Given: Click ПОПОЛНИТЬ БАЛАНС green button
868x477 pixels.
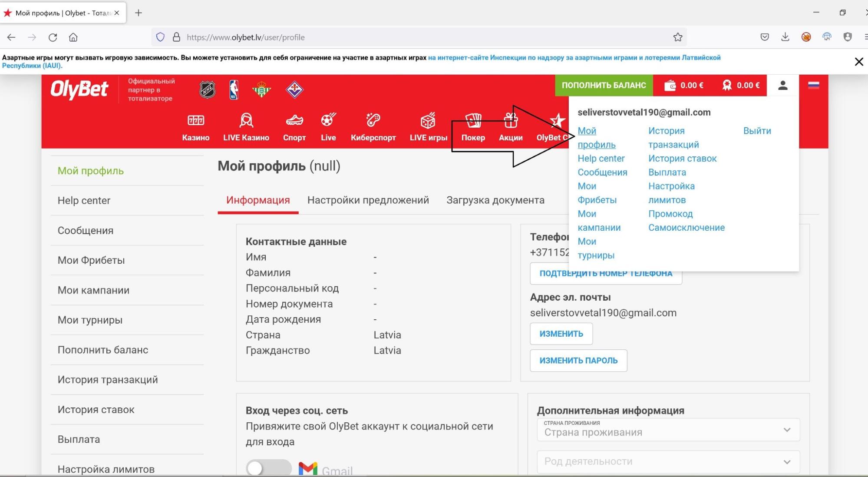Looking at the screenshot, I should click(x=604, y=85).
